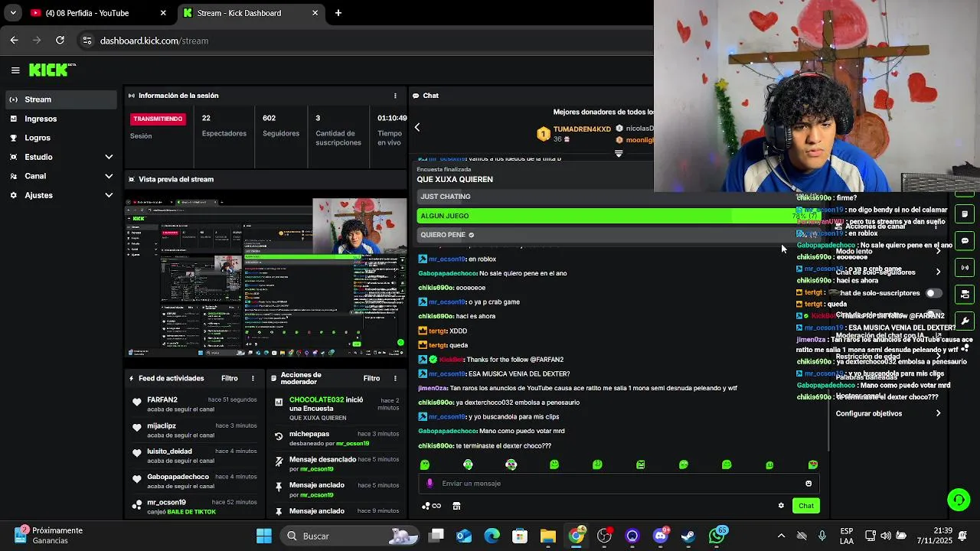
Task: Reload the Kick dashboard page
Action: coord(60,41)
